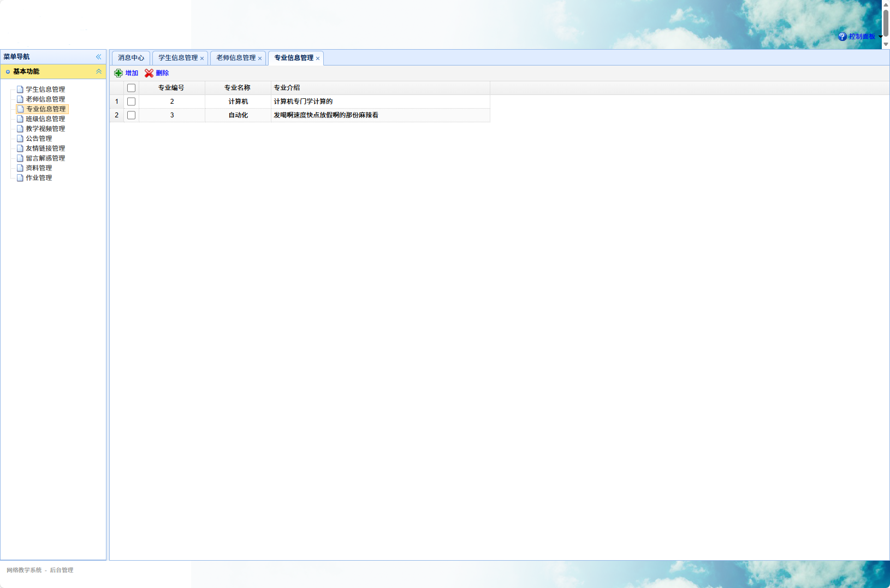The width and height of the screenshot is (890, 588).
Task: Tick the select-all checkbox in table header
Action: 131,88
